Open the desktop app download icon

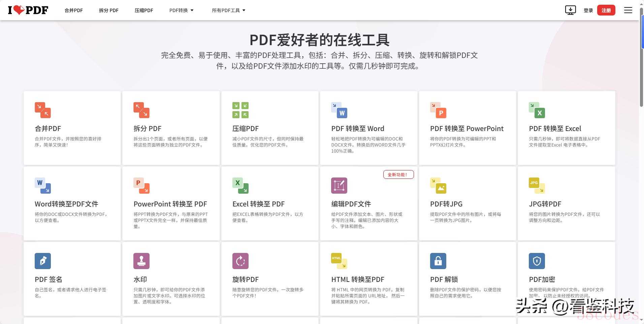[x=570, y=10]
